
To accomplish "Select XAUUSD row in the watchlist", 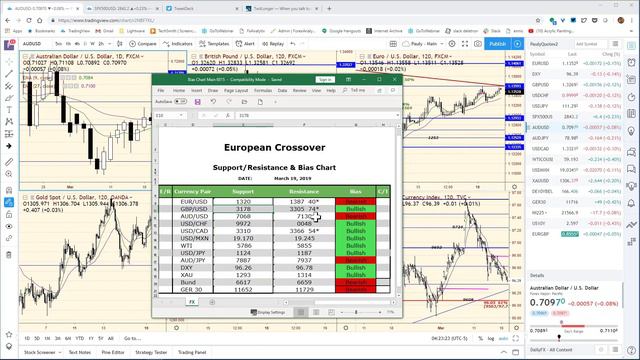I will click(x=575, y=180).
